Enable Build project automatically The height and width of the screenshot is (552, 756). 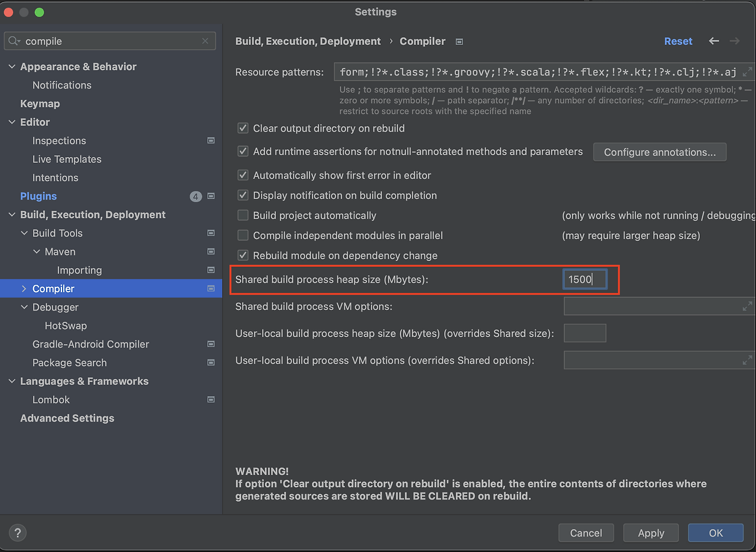[x=243, y=215]
